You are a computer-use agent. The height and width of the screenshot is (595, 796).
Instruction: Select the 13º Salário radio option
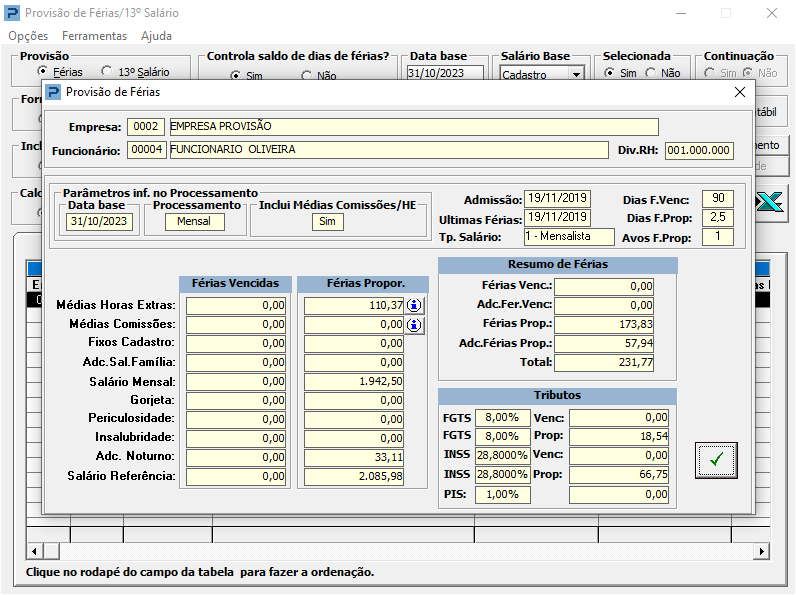107,72
